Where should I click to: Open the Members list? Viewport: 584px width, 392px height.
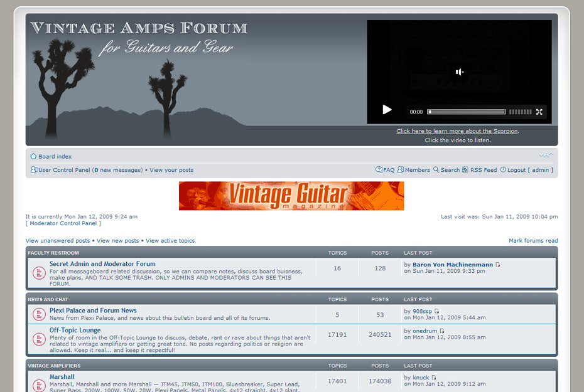tap(418, 170)
